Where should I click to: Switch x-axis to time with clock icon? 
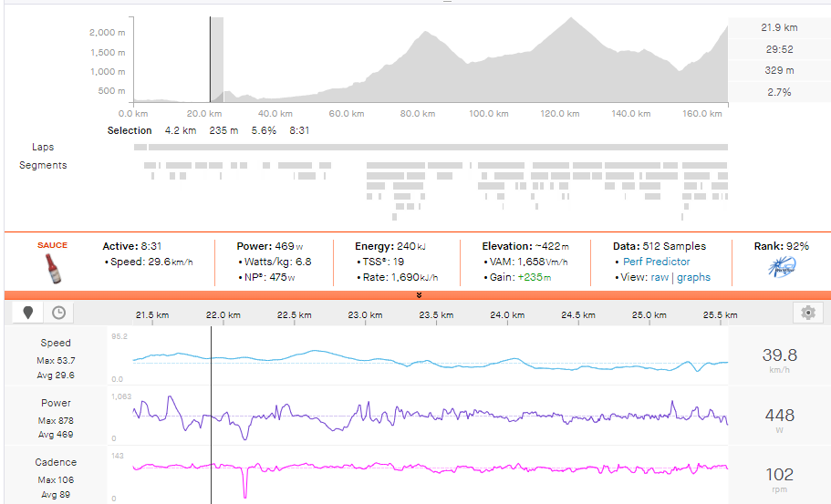[x=58, y=313]
